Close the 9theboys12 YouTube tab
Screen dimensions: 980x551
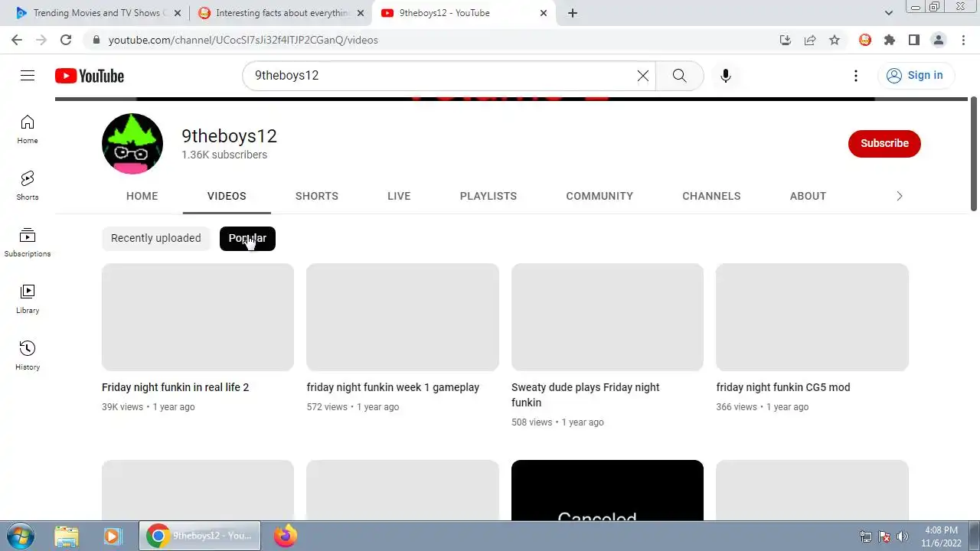(544, 13)
